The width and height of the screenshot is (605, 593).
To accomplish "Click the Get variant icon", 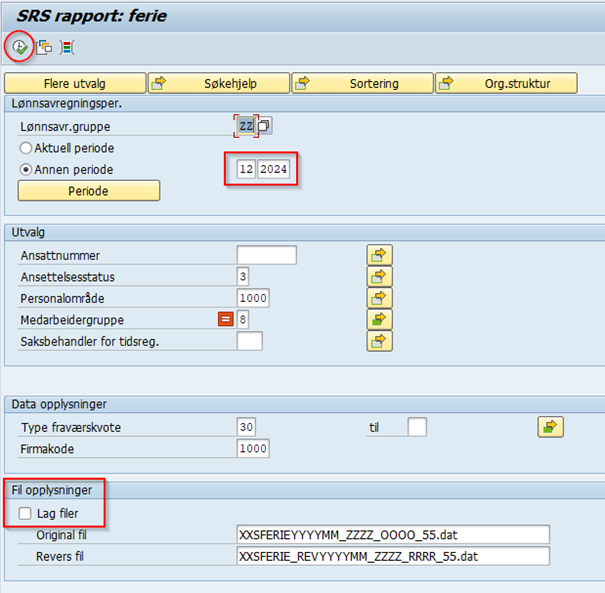I will pos(44,47).
